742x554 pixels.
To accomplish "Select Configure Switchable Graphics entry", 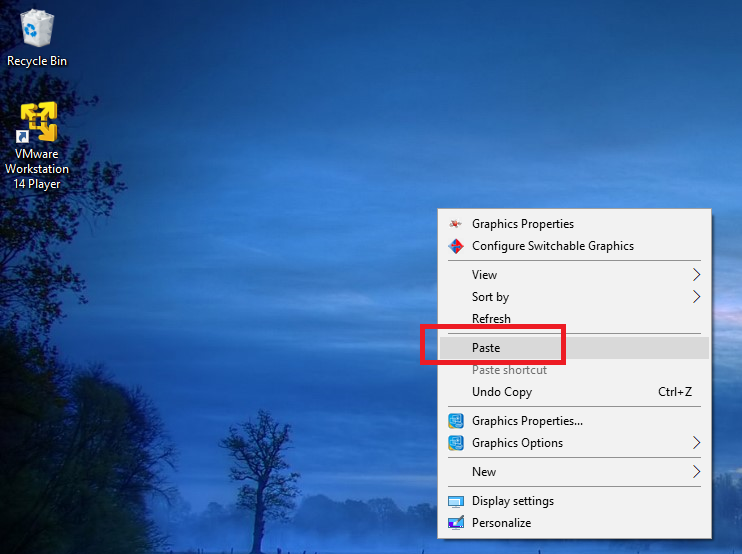I will [x=574, y=246].
